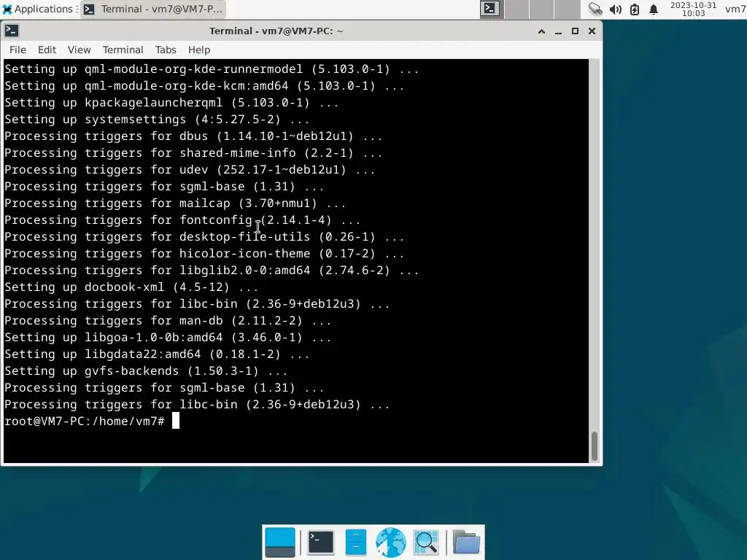Launch the Web Browser globe icon
Screen dimensions: 747x560
[391, 542]
